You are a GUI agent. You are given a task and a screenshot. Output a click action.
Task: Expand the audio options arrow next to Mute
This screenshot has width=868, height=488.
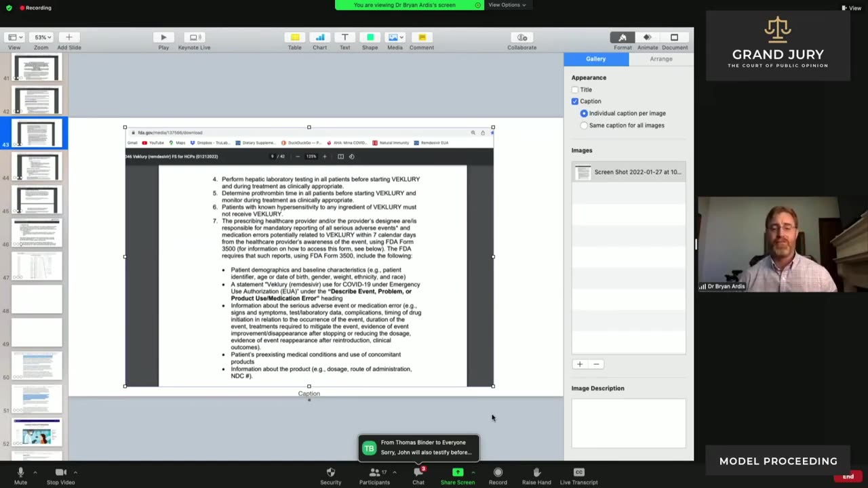tap(35, 472)
